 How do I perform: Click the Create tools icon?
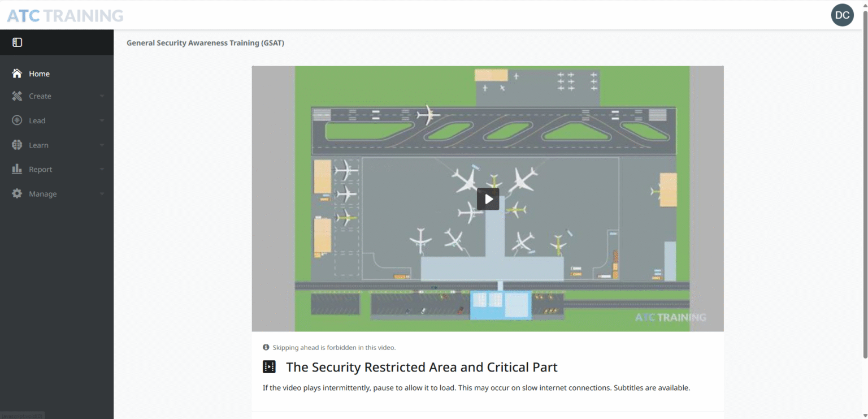tap(17, 96)
